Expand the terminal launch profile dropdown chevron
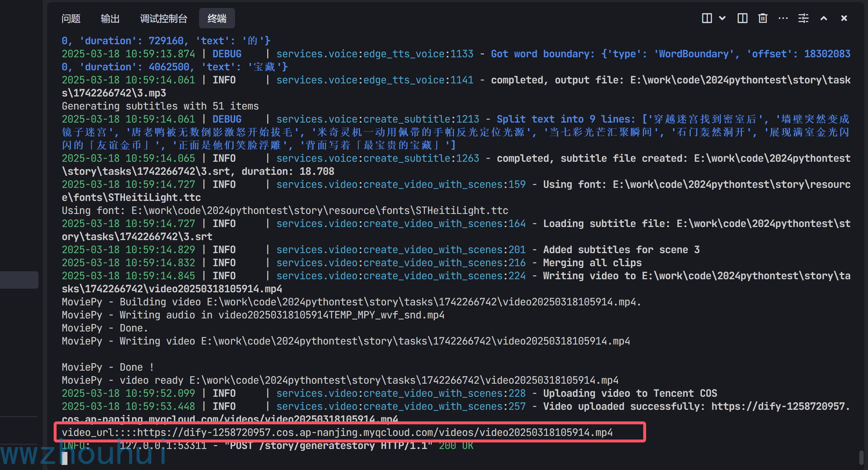 pos(722,18)
